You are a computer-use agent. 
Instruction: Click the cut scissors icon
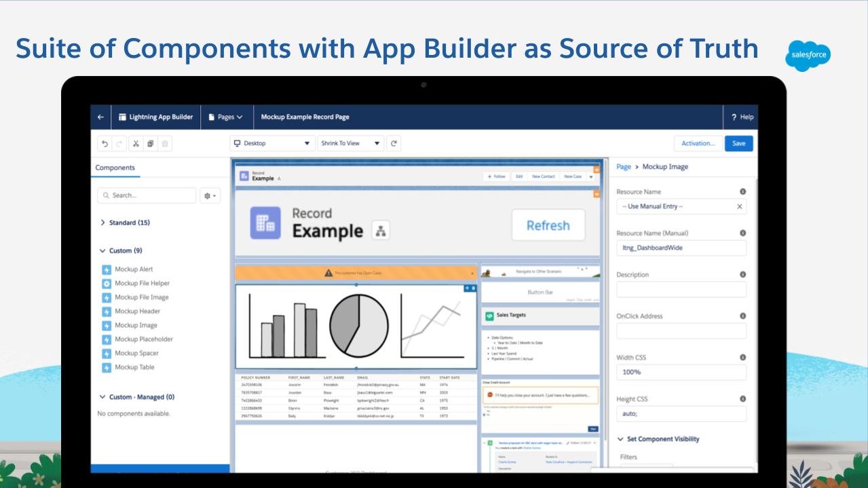[x=135, y=144]
